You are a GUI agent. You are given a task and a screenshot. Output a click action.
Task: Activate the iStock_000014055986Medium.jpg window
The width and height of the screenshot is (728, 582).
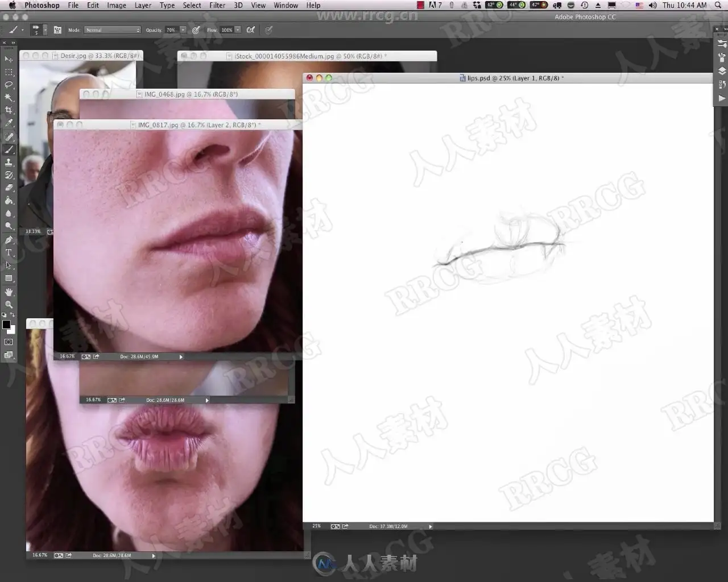pyautogui.click(x=307, y=56)
